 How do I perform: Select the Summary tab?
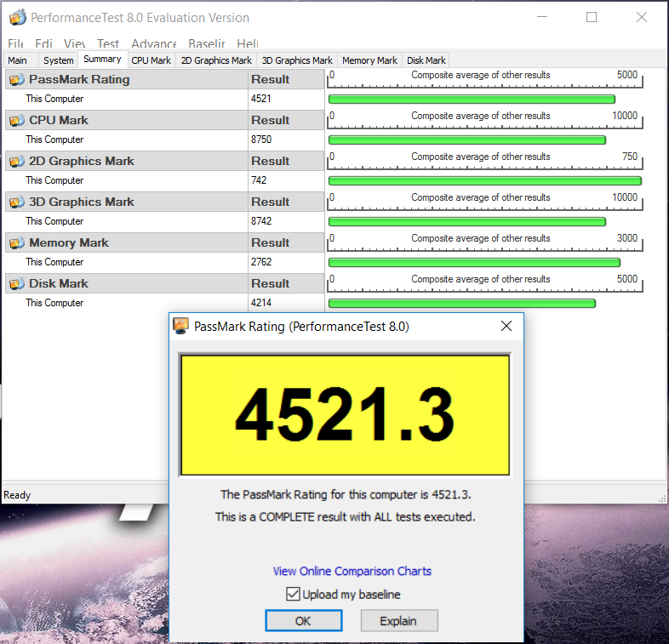[x=102, y=60]
